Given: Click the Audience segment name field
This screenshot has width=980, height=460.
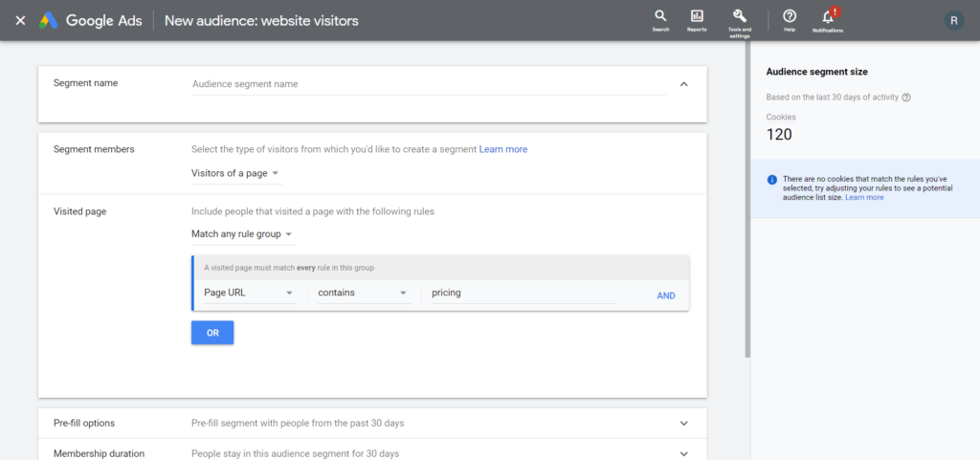Looking at the screenshot, I should 428,84.
